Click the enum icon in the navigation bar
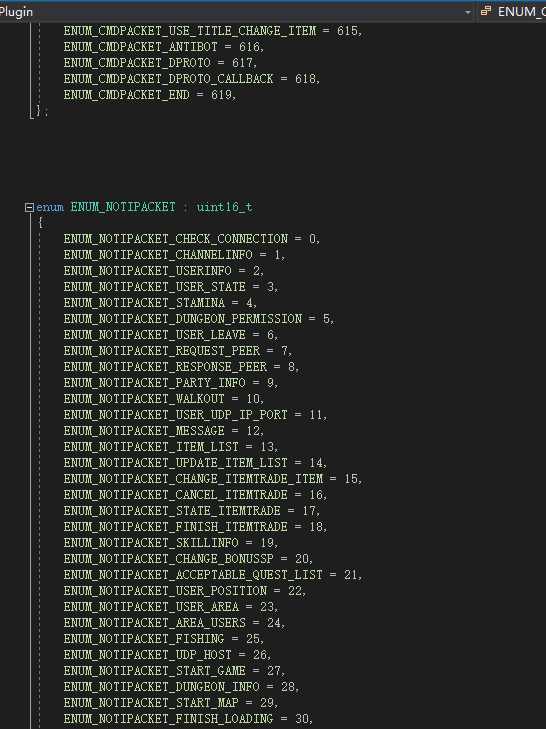 pos(486,11)
